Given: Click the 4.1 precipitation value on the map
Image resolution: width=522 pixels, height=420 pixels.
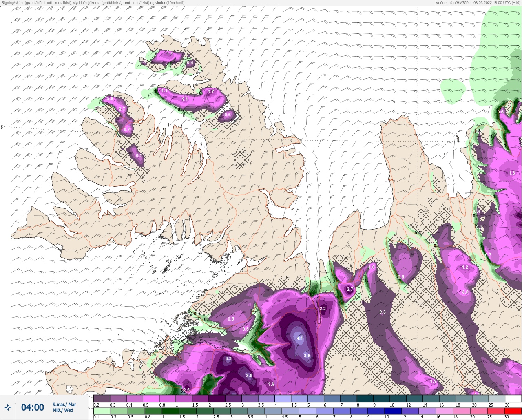Looking at the screenshot, I should (300, 338).
